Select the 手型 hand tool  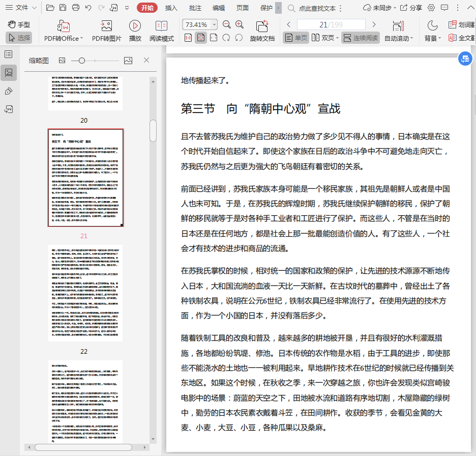[19, 24]
